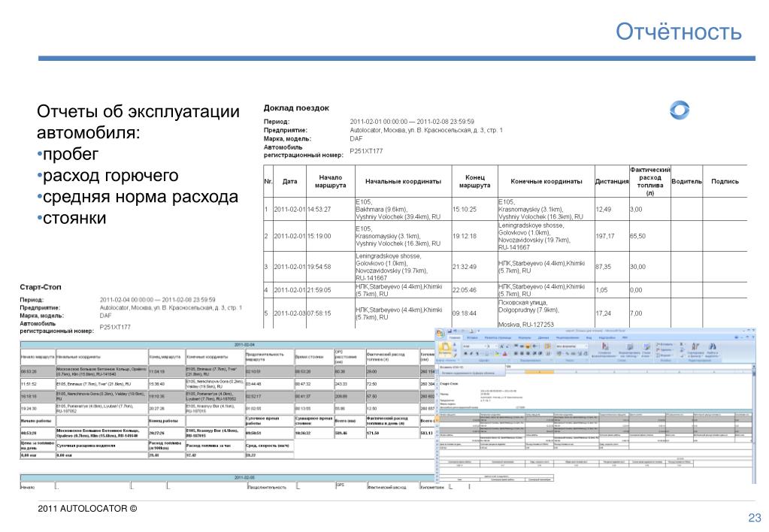Click the large Paste (Вставить) clipboard button
769x532 pixels.
click(445, 350)
